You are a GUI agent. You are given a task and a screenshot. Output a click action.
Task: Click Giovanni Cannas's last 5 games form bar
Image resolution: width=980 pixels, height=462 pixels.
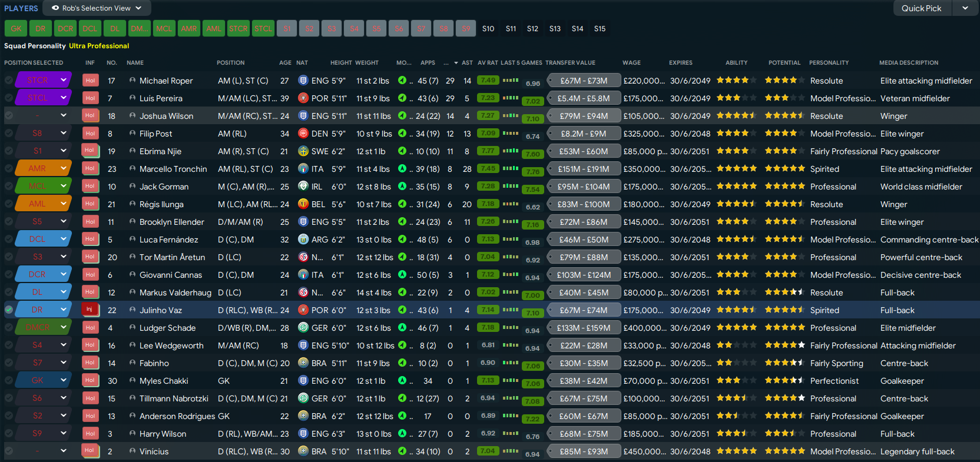(x=510, y=274)
